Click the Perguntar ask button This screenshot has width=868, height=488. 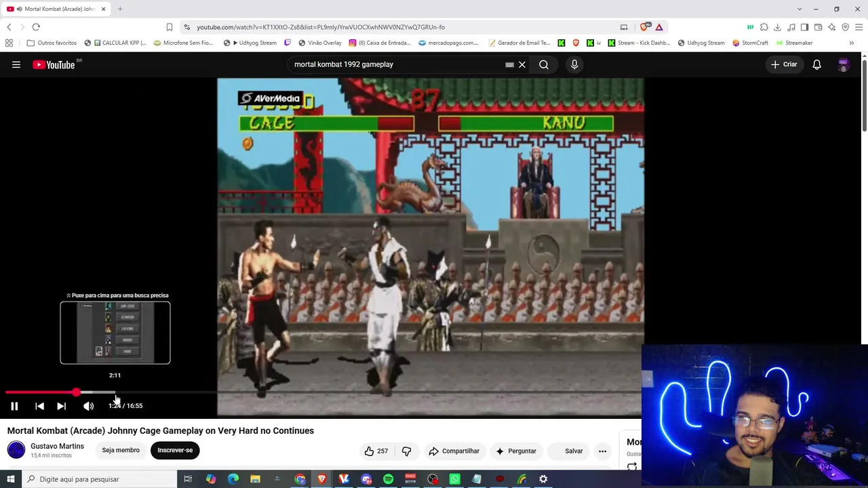point(516,451)
